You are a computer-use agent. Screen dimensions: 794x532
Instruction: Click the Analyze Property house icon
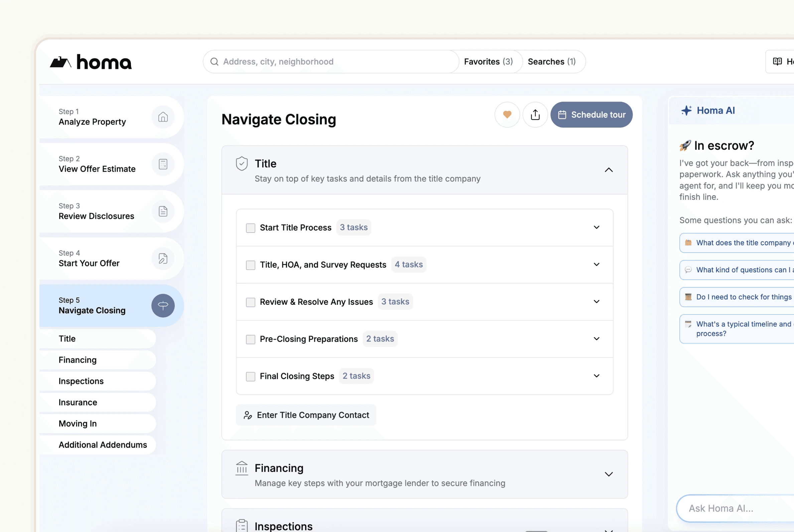tap(163, 117)
